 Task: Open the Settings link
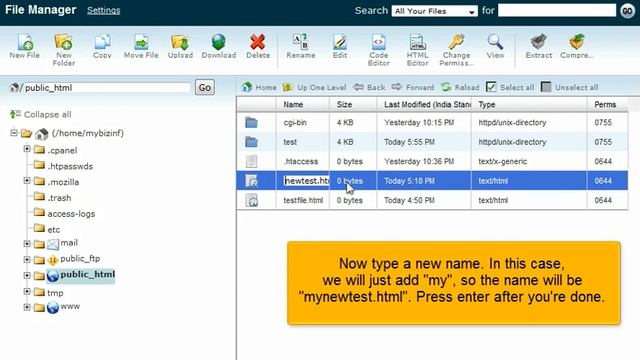104,10
